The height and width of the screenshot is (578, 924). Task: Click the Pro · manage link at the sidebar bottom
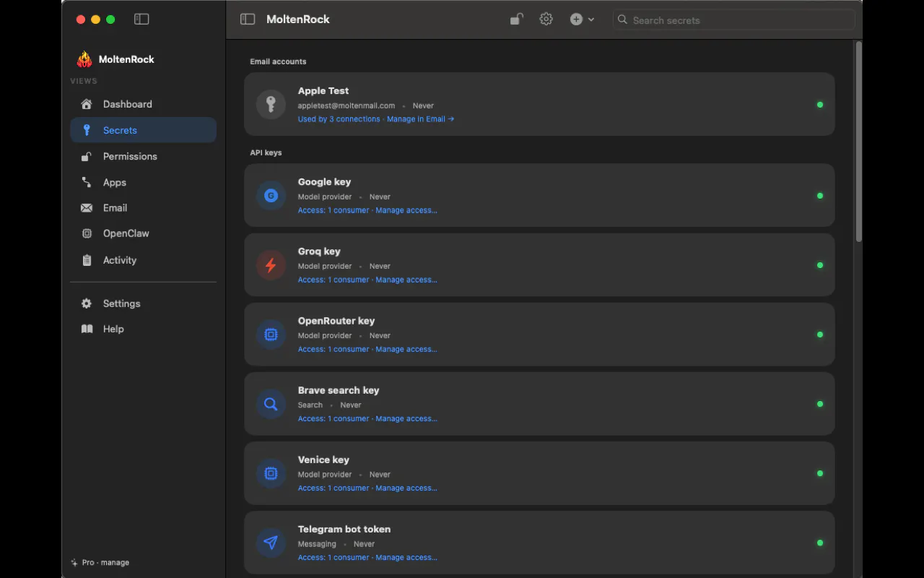point(100,562)
